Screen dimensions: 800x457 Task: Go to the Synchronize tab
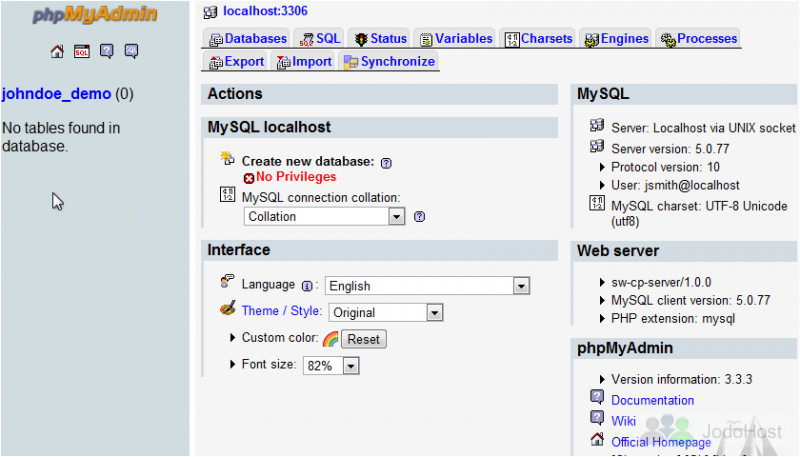(389, 62)
